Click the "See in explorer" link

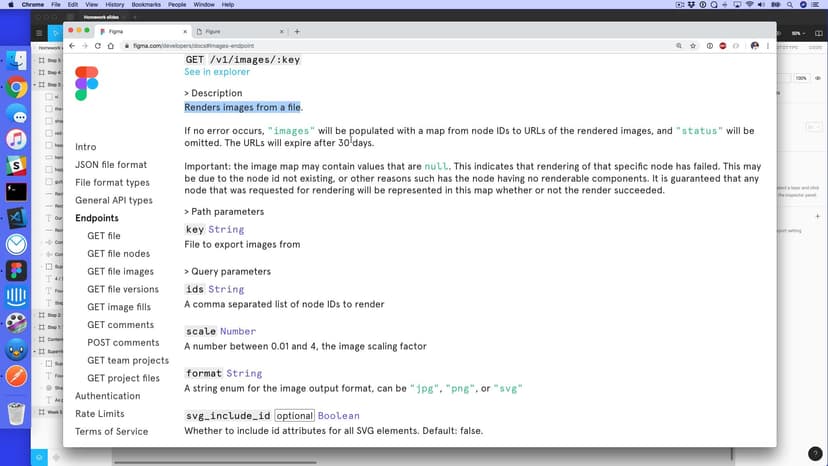click(x=217, y=72)
